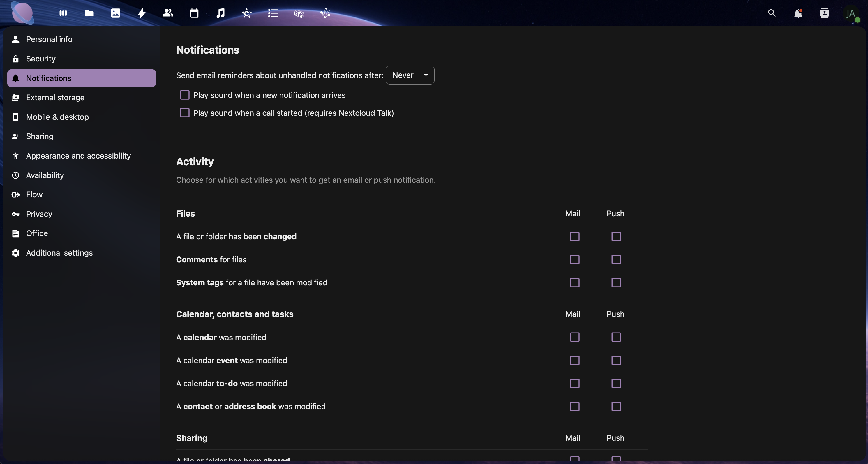The height and width of the screenshot is (464, 868).
Task: Click the Nextcloud planet logo
Action: coord(22,13)
